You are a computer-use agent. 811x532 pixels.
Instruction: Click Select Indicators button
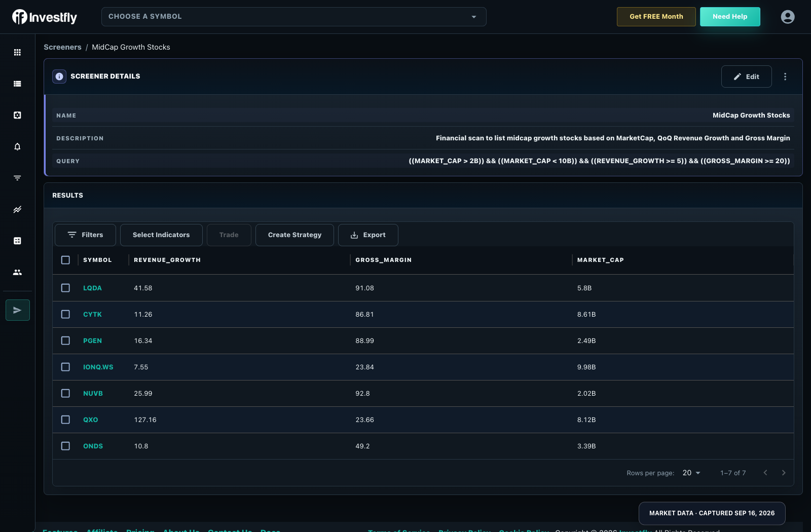161,235
